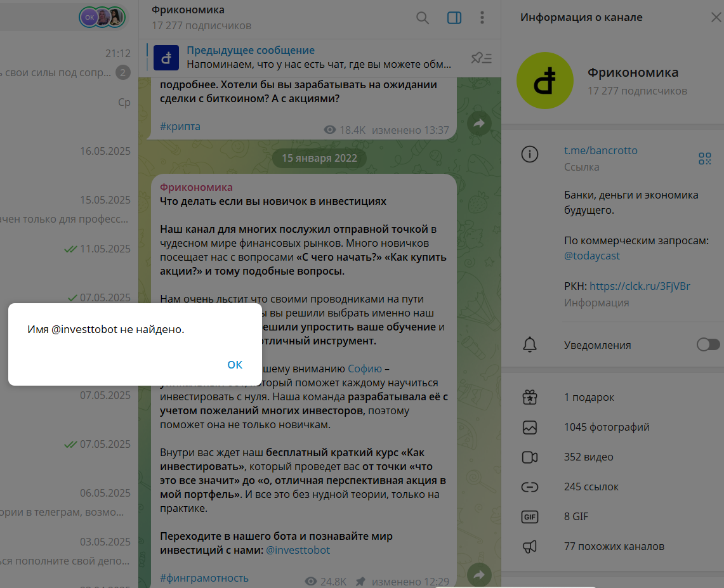
Task: Open '77 похожих каналов' section
Action: tap(613, 547)
